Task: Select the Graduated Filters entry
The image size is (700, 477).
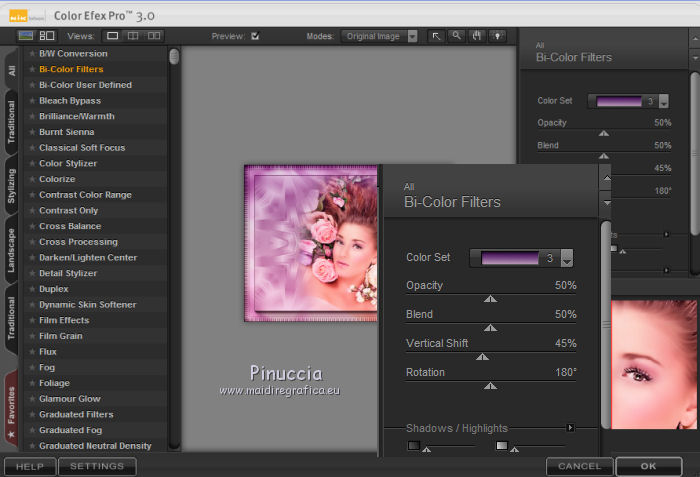Action: click(x=76, y=414)
